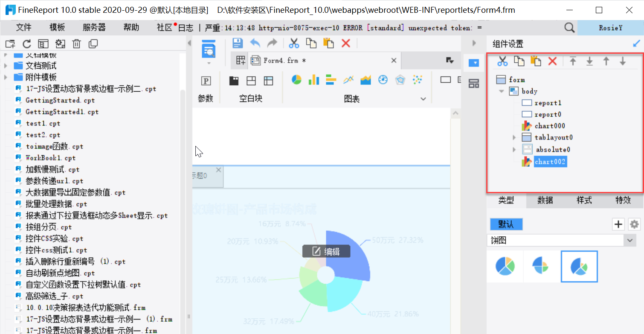This screenshot has height=334, width=644.
Task: Move selected component up one level
Action: (x=606, y=61)
